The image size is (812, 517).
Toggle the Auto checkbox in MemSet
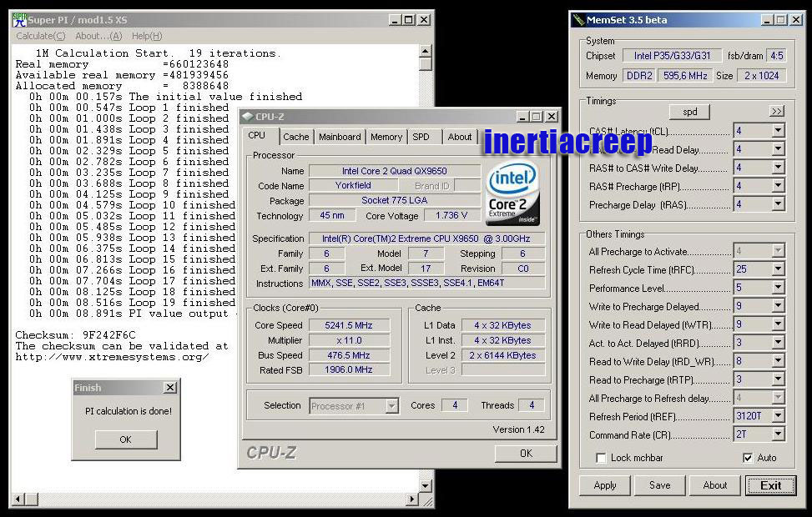[748, 458]
